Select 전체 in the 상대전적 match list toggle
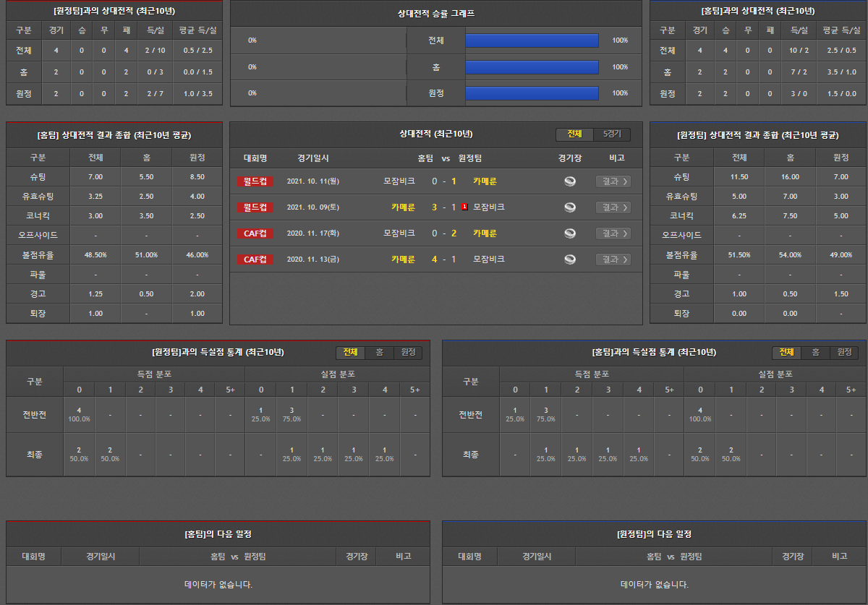868x605 pixels. point(574,134)
